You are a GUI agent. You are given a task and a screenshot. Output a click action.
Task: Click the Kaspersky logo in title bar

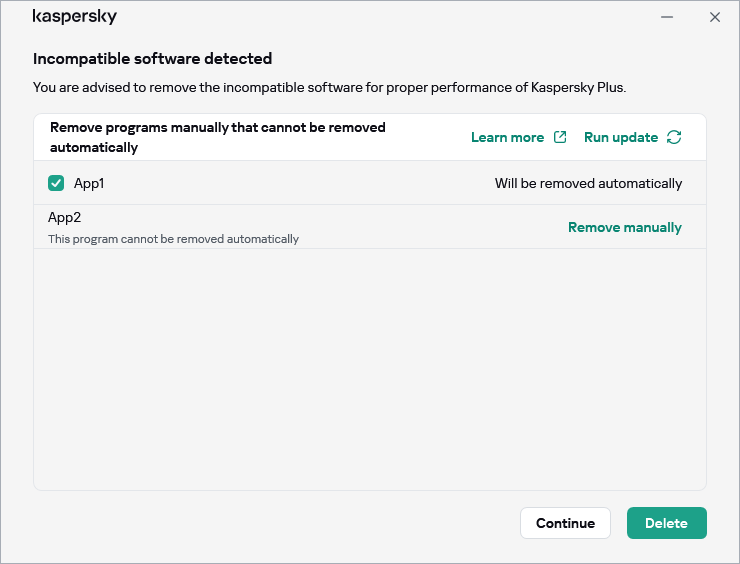pyautogui.click(x=74, y=17)
